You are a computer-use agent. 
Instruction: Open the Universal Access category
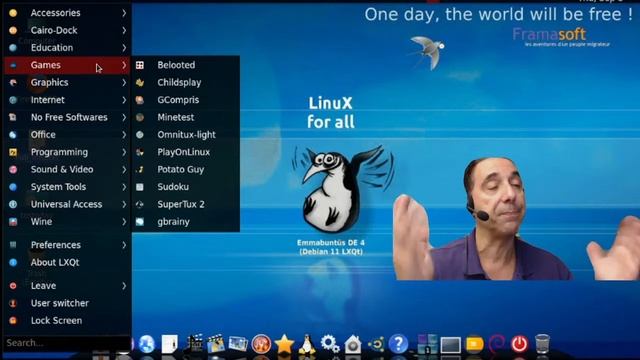67,204
